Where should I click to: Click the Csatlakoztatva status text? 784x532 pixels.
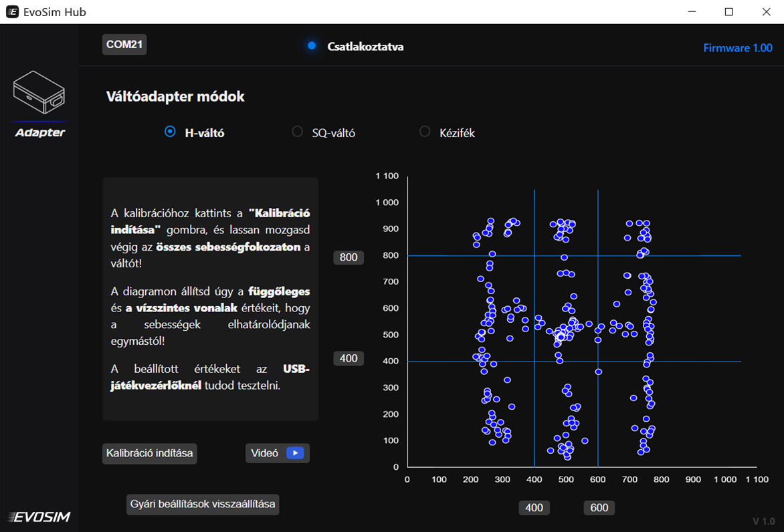(x=365, y=47)
